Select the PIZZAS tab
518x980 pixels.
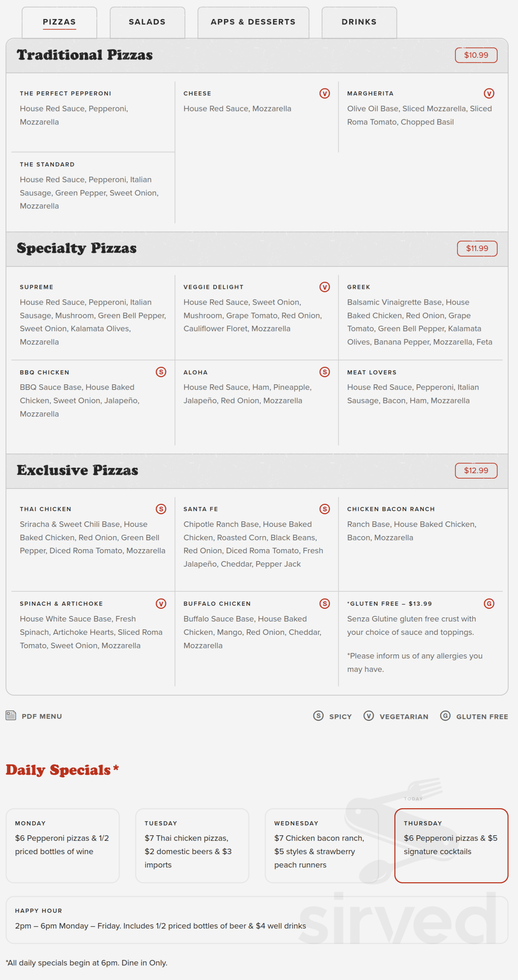click(x=59, y=22)
